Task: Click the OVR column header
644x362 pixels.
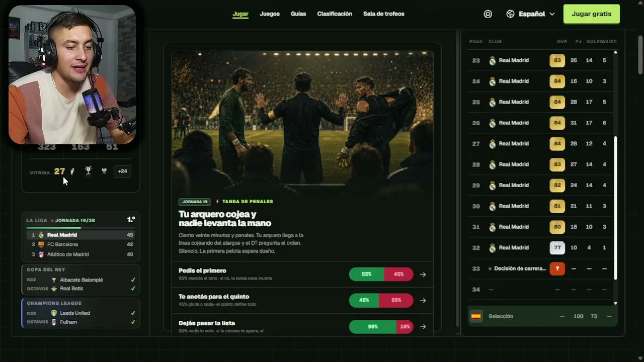Action: point(562,42)
